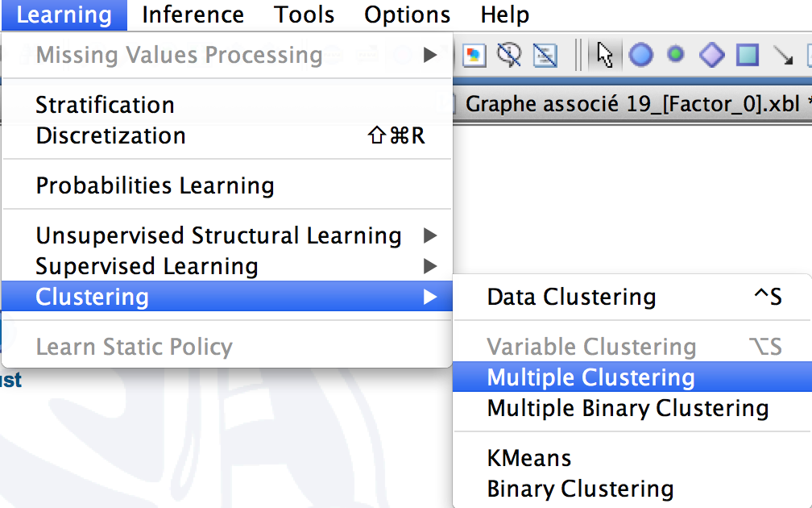This screenshot has height=508, width=812.
Task: Choose the purple diamond decision node tool
Action: click(x=711, y=55)
